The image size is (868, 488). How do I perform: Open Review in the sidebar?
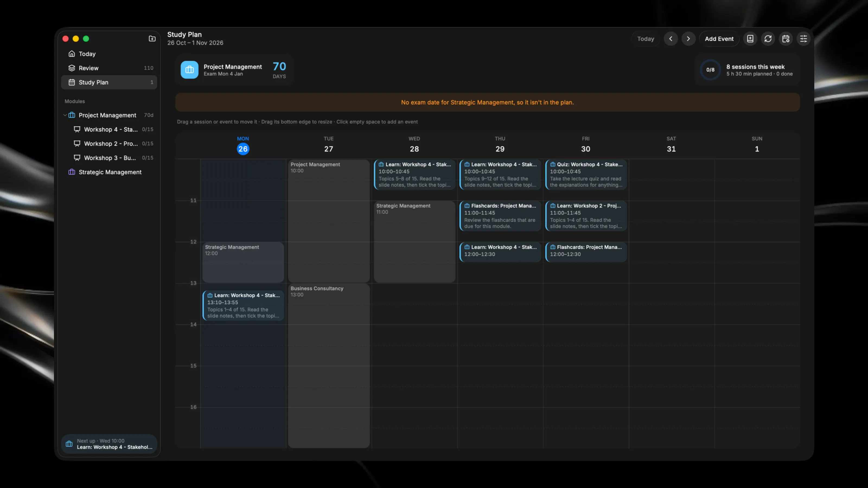109,68
